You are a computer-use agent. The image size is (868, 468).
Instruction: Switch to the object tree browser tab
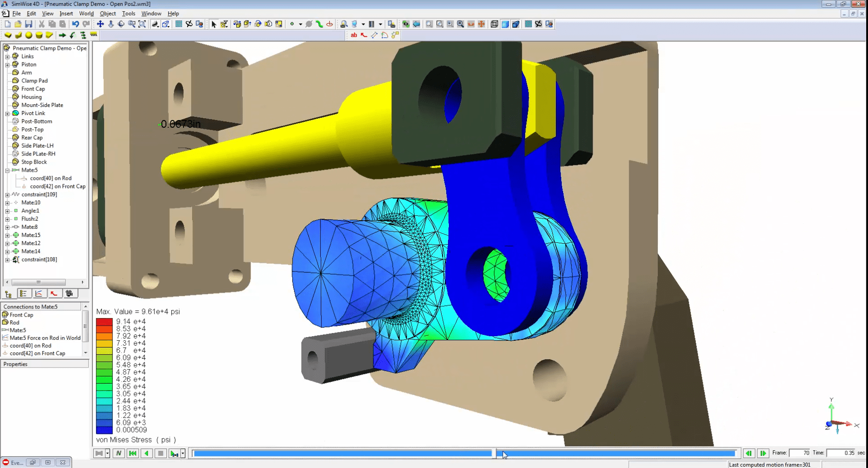click(8, 294)
